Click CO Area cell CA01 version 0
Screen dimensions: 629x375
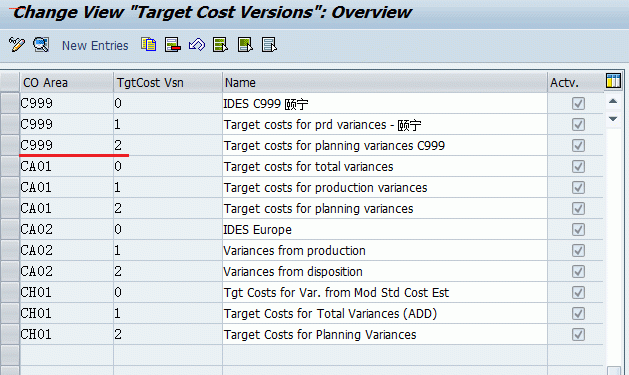(x=66, y=166)
